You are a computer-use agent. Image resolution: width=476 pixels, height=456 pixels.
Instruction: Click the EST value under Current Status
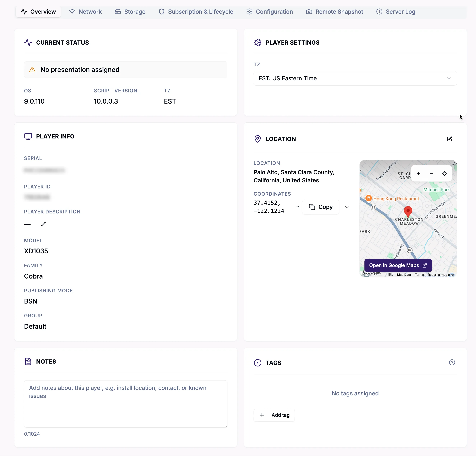[170, 101]
